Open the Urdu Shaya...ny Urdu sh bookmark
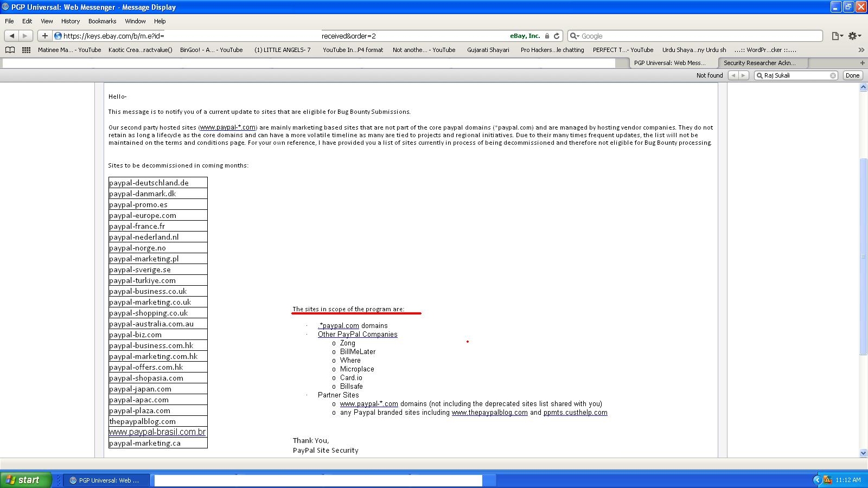This screenshot has width=868, height=488. [694, 50]
